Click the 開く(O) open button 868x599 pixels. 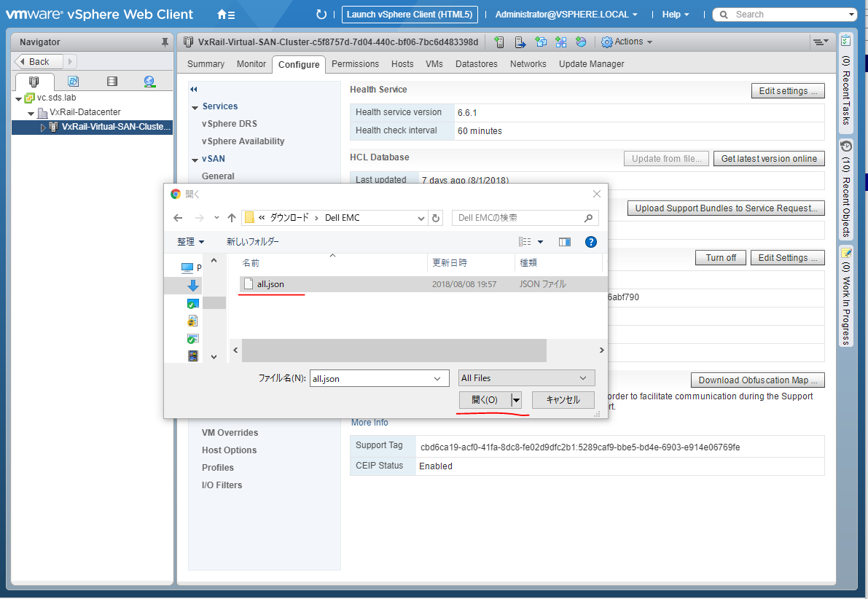coord(485,400)
